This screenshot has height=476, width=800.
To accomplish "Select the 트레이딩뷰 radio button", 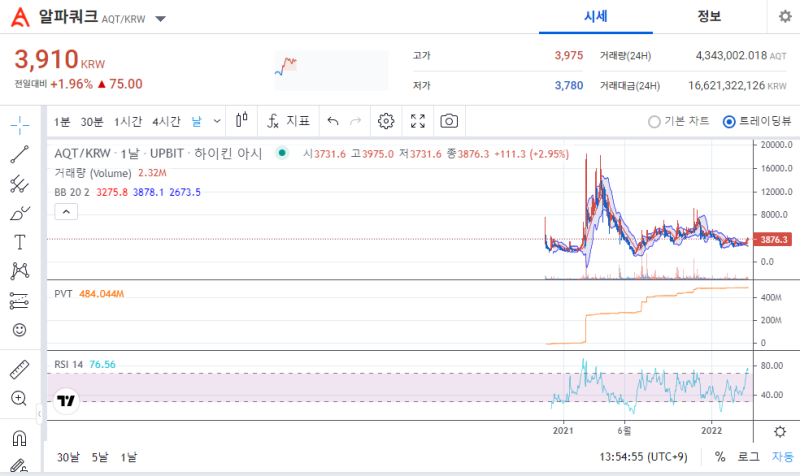I will pos(729,121).
